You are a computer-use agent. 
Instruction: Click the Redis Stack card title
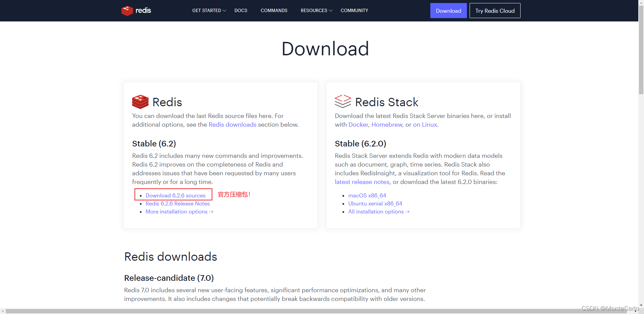(386, 102)
